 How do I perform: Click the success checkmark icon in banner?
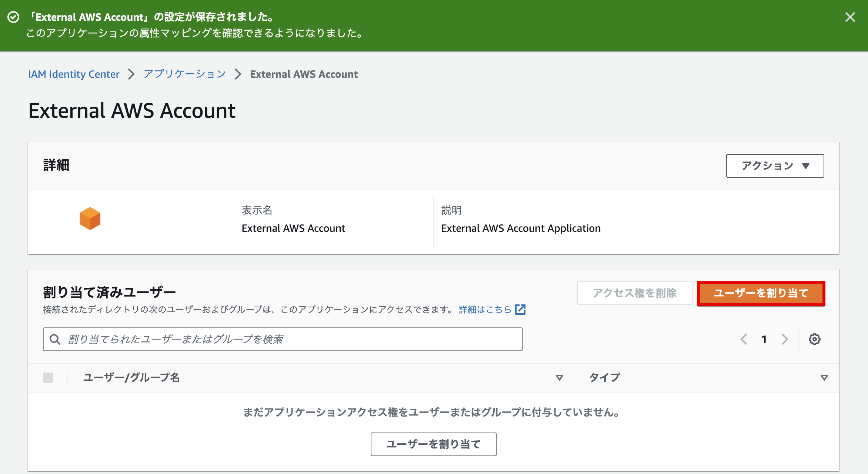pyautogui.click(x=14, y=17)
